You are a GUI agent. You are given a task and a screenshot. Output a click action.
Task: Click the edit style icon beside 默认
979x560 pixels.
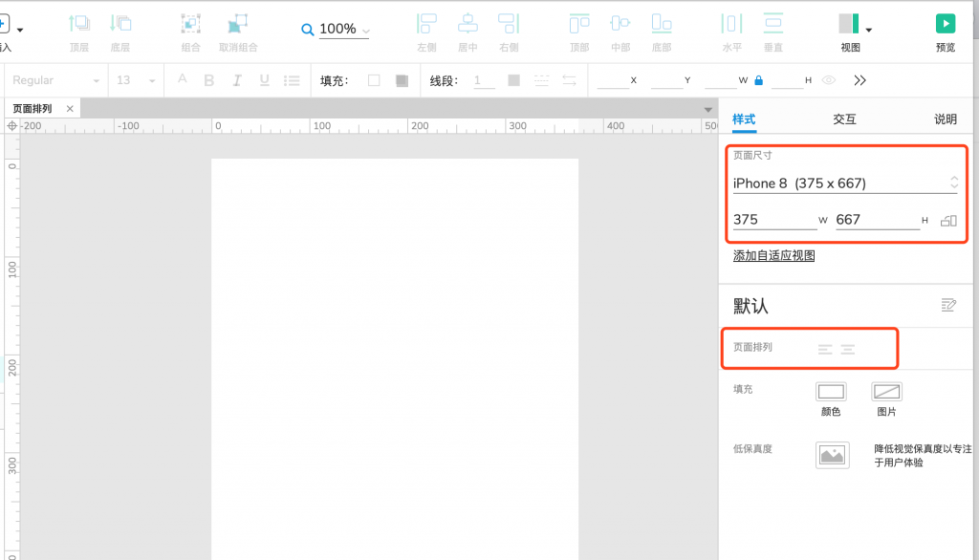coord(947,305)
